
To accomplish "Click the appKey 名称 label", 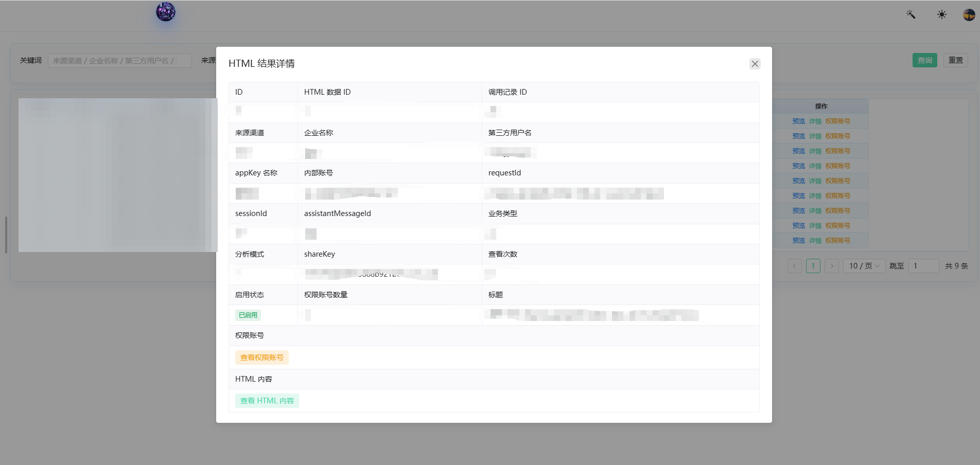I will coord(256,173).
